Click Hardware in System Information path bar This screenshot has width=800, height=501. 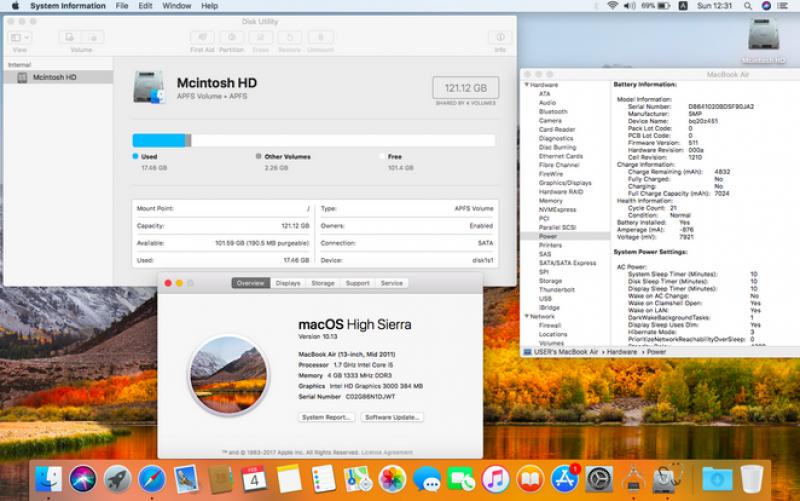[621, 352]
